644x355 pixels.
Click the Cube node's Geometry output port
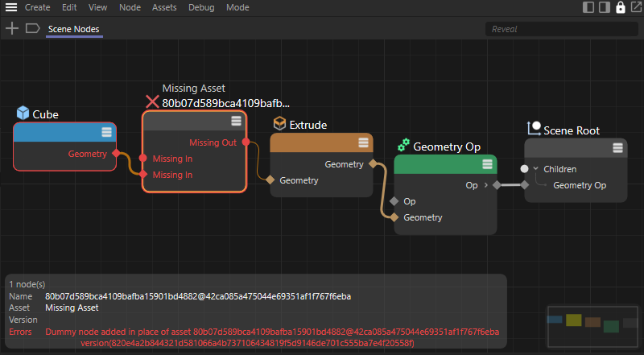116,154
